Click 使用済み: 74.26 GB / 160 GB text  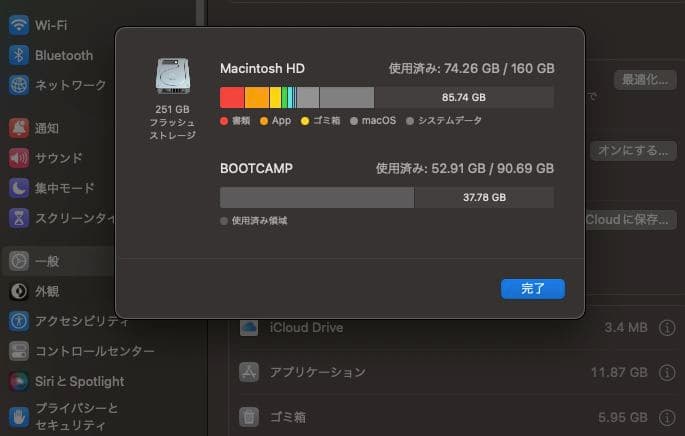[x=472, y=68]
